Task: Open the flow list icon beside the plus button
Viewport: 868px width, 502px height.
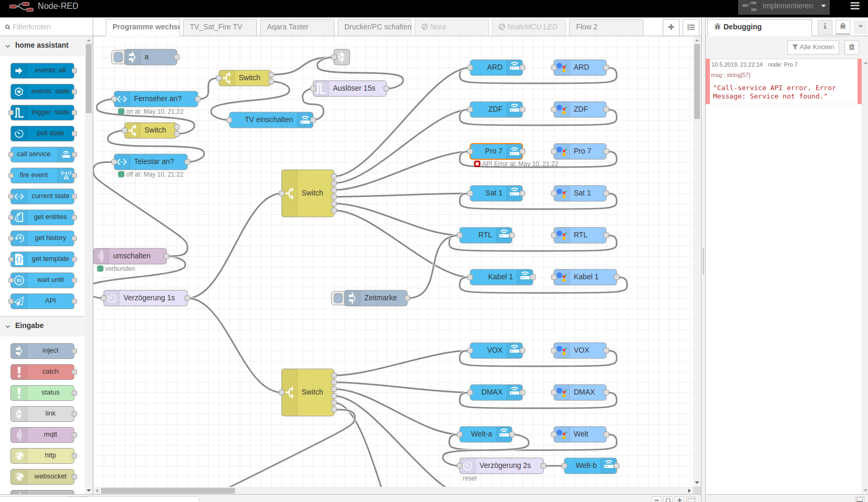Action: [x=691, y=27]
